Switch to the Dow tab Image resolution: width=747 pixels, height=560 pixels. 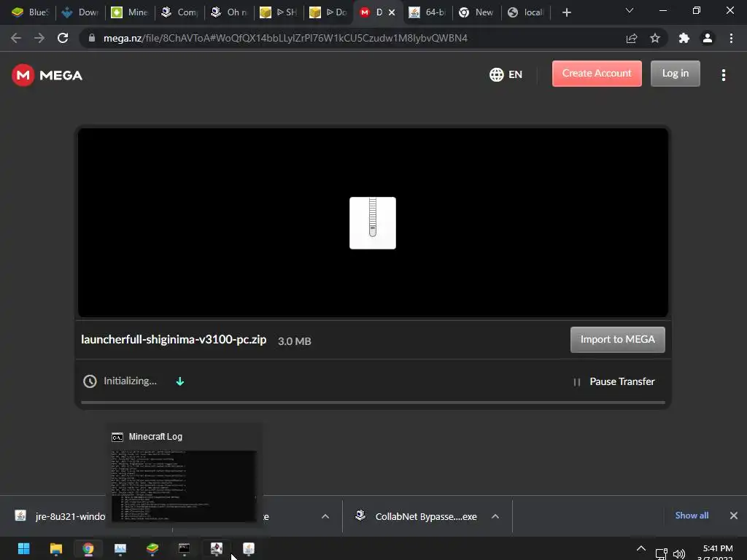point(80,12)
